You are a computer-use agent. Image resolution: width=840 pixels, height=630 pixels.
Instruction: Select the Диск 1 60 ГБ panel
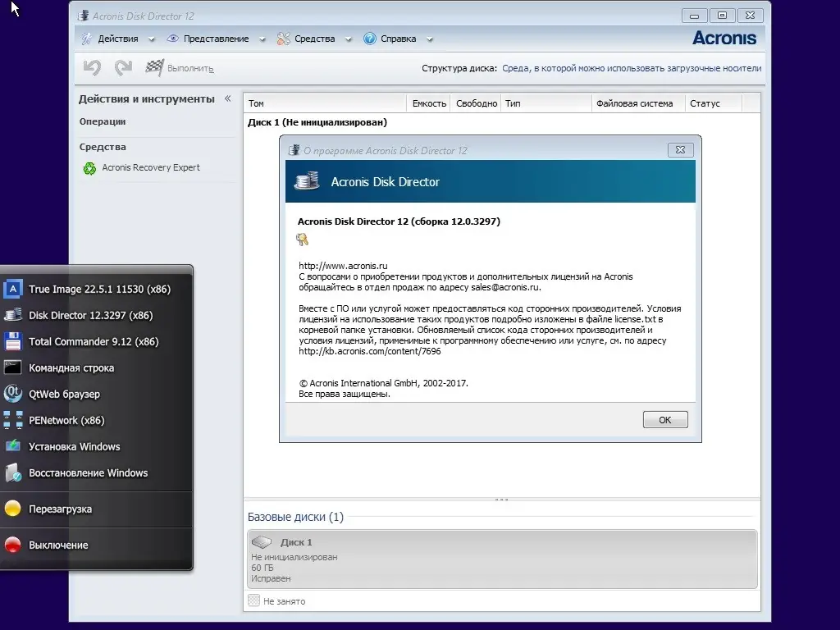point(503,559)
